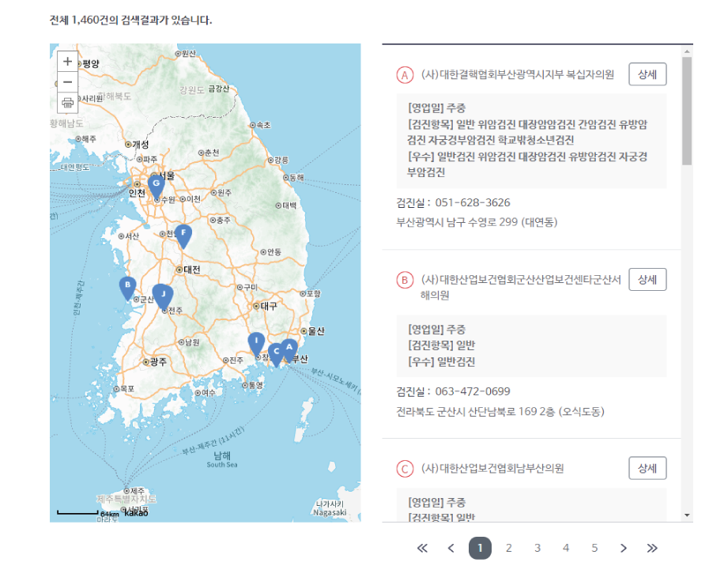Select map marker C on the south coast
This screenshot has height=566, width=728.
click(x=275, y=350)
